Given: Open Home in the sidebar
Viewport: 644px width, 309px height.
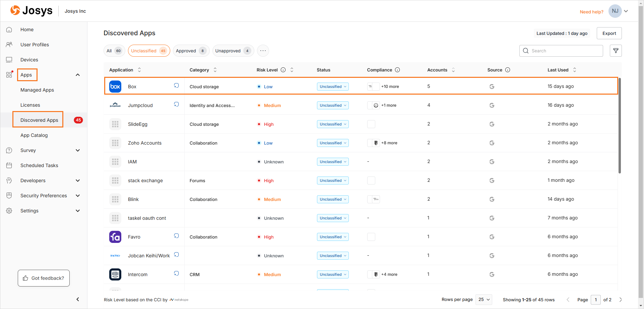Looking at the screenshot, I should [27, 30].
